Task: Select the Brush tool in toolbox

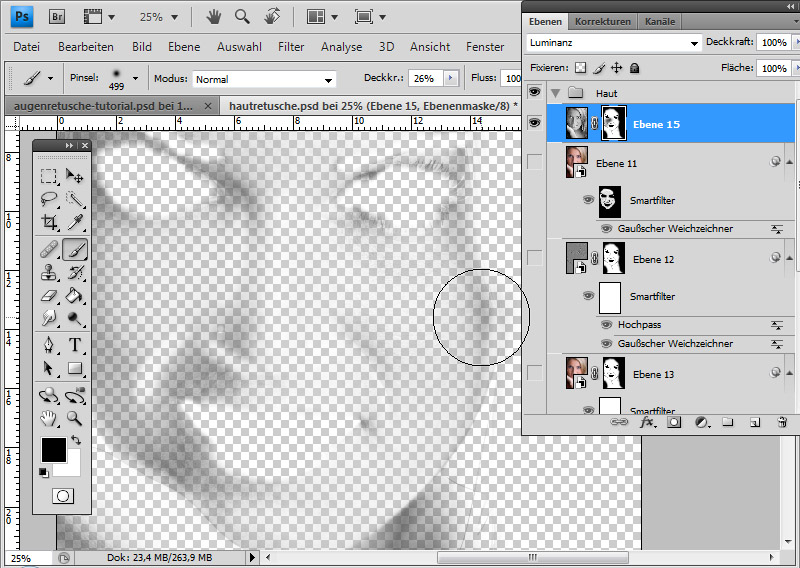Action: click(75, 250)
